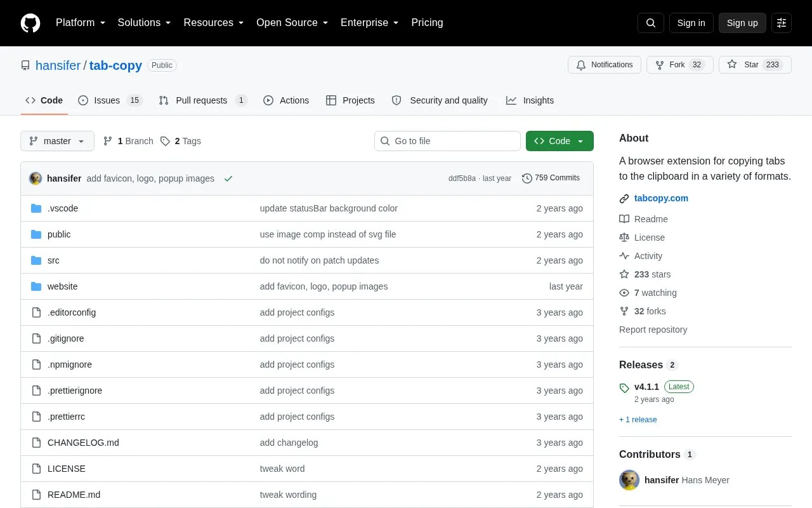Open the Insights tab
Screen dimensions: 812x508
[x=530, y=100]
